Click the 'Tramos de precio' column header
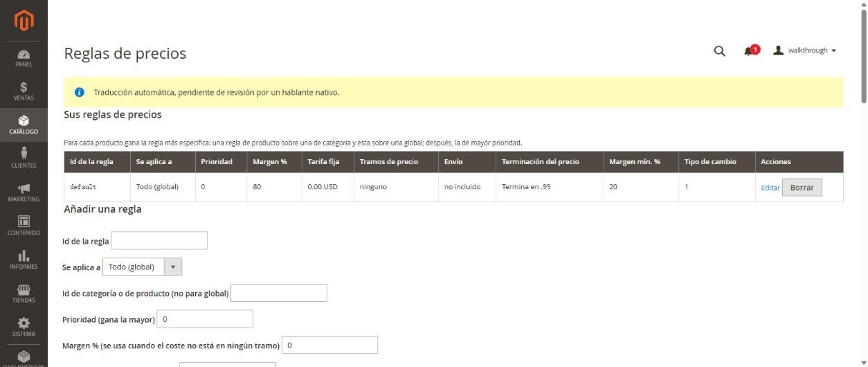The height and width of the screenshot is (367, 868). coord(395,162)
